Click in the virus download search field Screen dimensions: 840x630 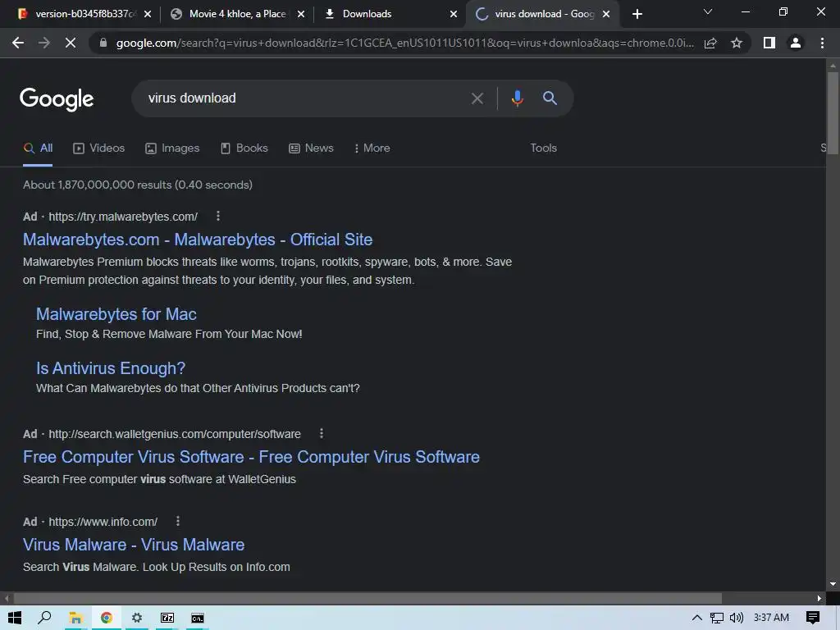pyautogui.click(x=300, y=98)
